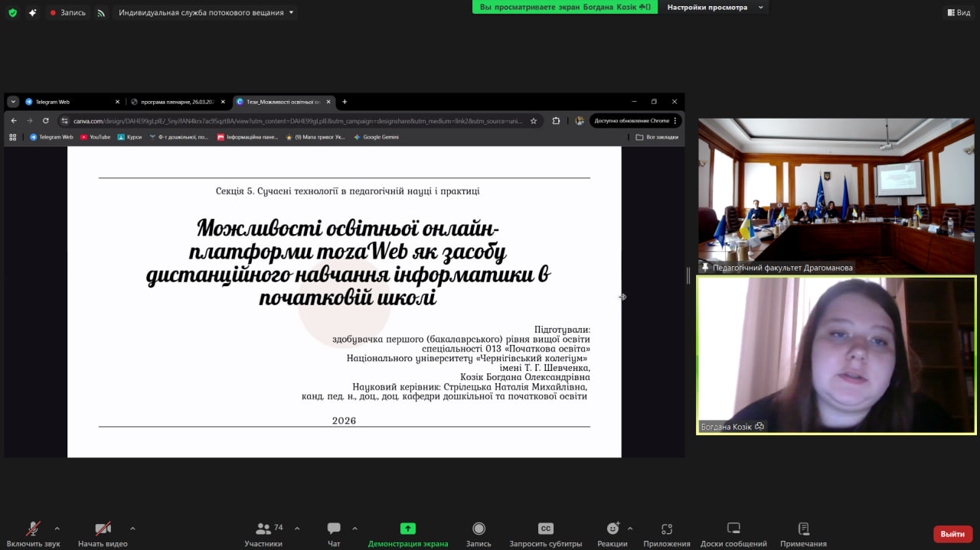980x550 pixels.
Task: Open the Чат chat panel
Action: [334, 529]
